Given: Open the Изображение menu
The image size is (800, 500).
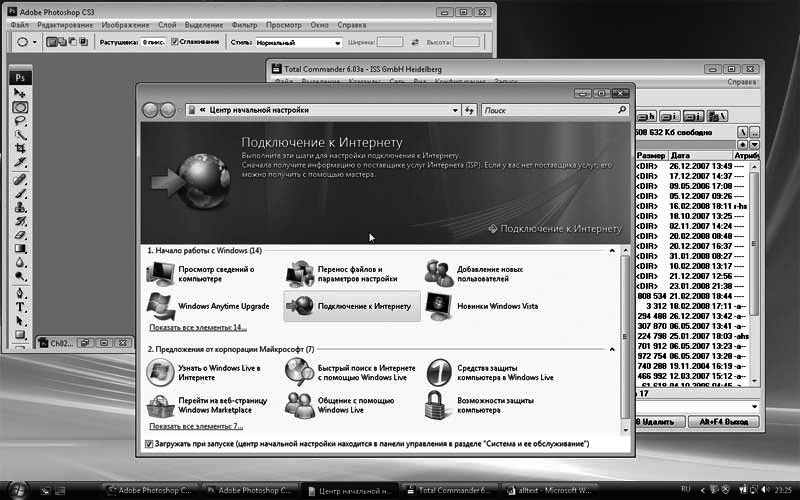Looking at the screenshot, I should click(x=126, y=25).
